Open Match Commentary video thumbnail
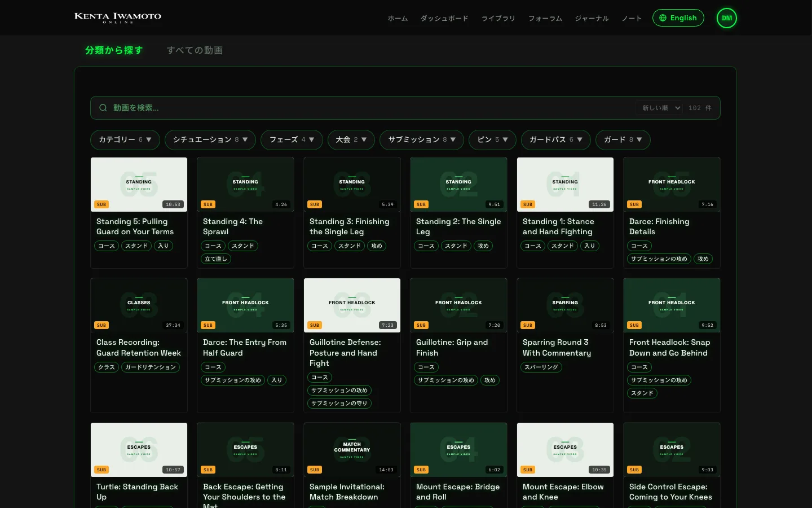812x508 pixels. (x=352, y=450)
